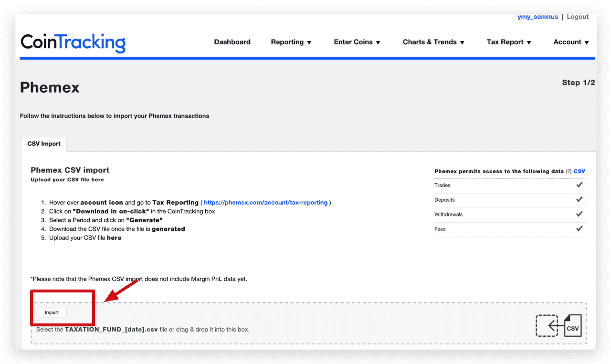Click the (?) help marker beside CSV

coord(569,171)
